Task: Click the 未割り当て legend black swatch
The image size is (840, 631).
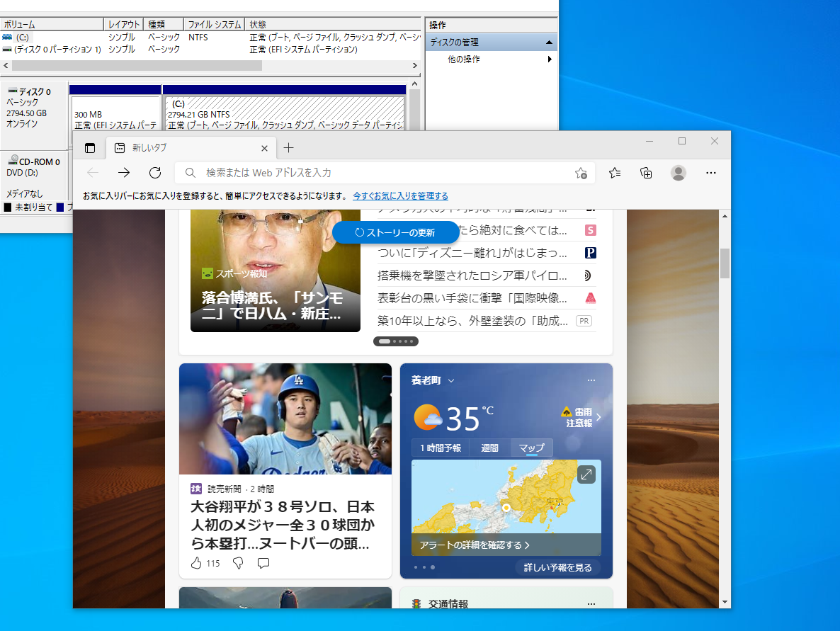Action: [x=8, y=208]
